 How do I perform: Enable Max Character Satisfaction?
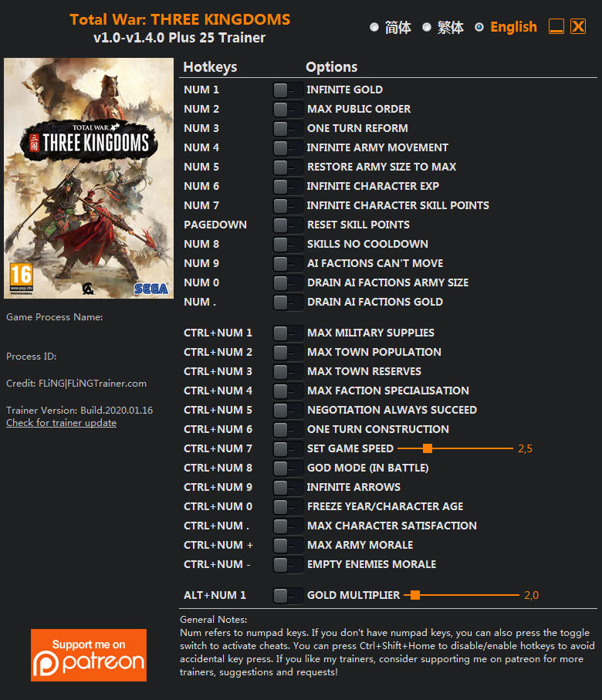point(288,526)
